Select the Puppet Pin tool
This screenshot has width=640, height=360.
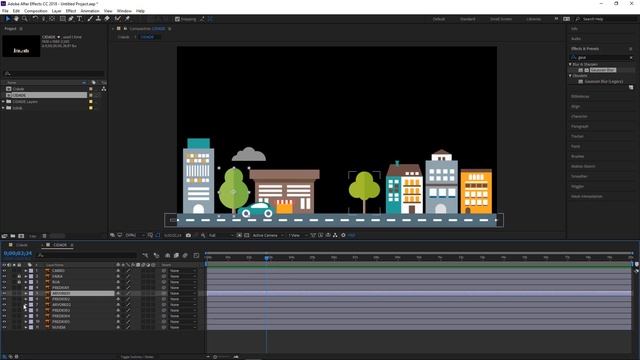click(x=127, y=19)
